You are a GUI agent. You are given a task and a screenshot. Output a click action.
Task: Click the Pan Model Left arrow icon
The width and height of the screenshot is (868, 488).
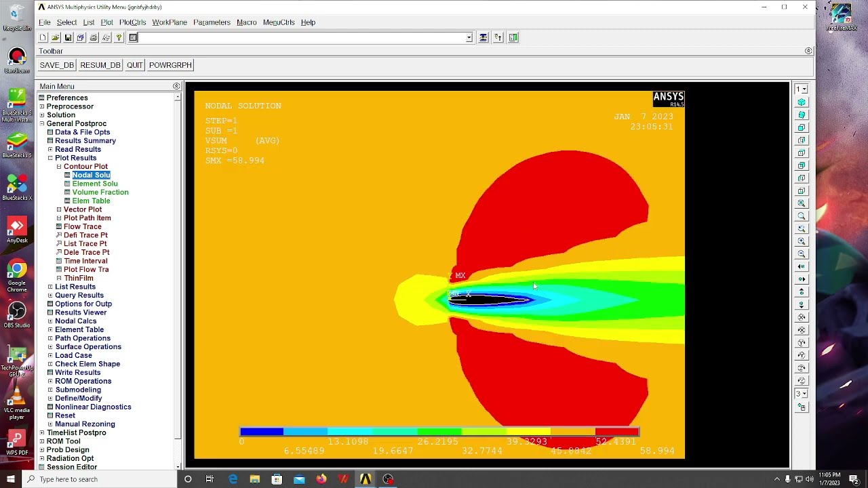click(802, 266)
